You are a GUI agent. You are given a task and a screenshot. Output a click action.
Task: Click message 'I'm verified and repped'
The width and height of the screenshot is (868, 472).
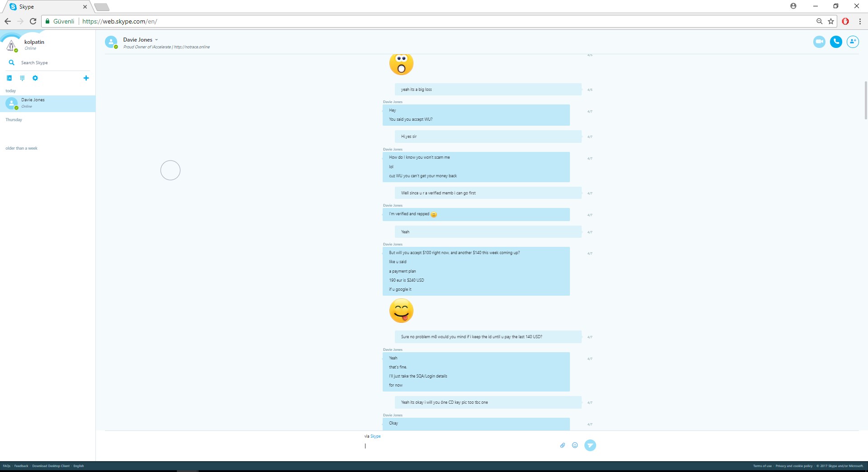476,214
